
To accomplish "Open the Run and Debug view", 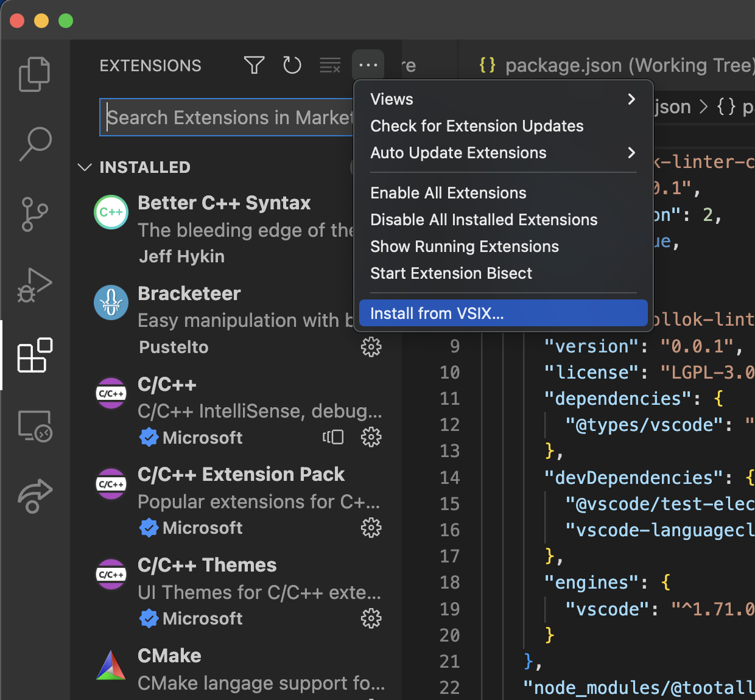I will tap(35, 285).
